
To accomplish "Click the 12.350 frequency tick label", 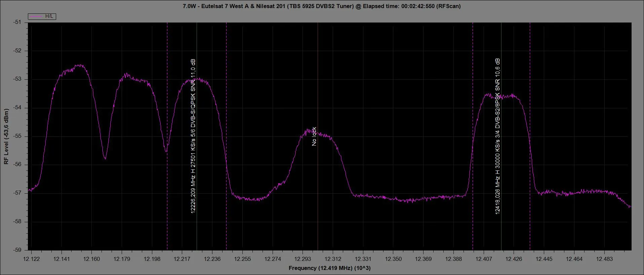I will [x=393, y=259].
